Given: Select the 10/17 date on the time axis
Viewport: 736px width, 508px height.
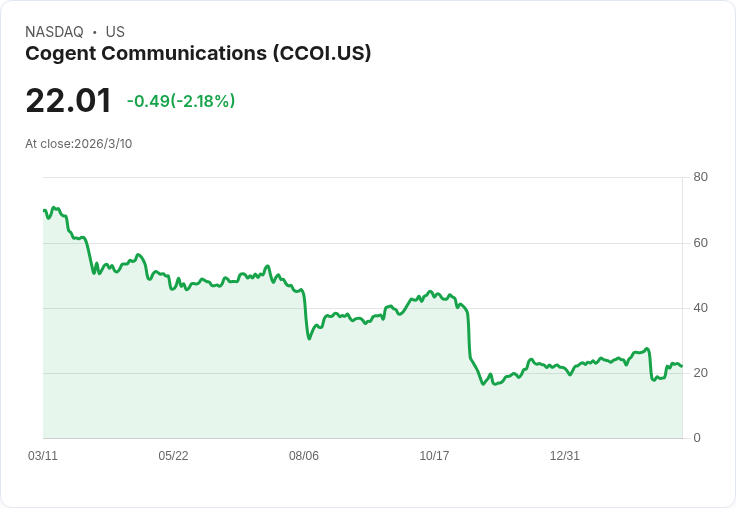Looking at the screenshot, I should point(434,456).
